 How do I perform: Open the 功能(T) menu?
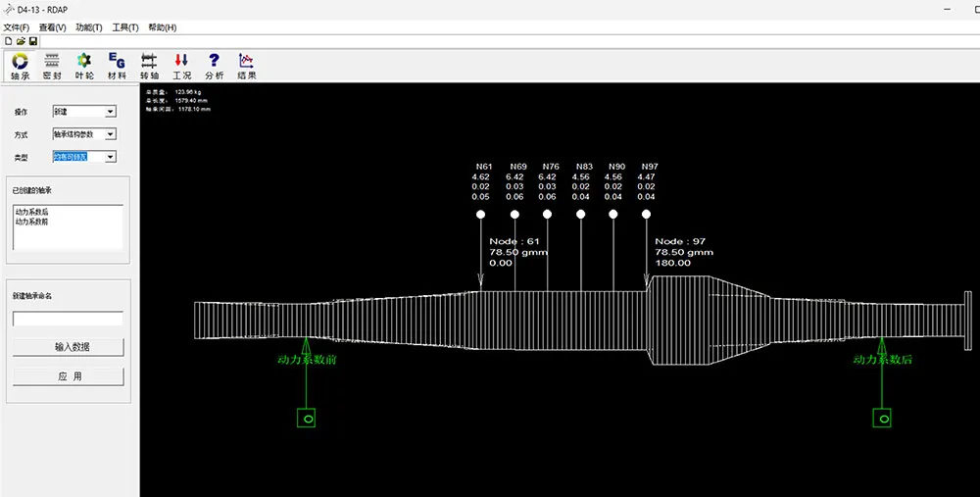point(89,27)
